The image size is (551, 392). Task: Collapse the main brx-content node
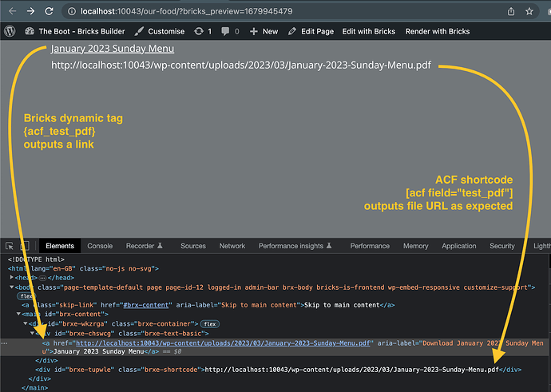tap(18, 314)
